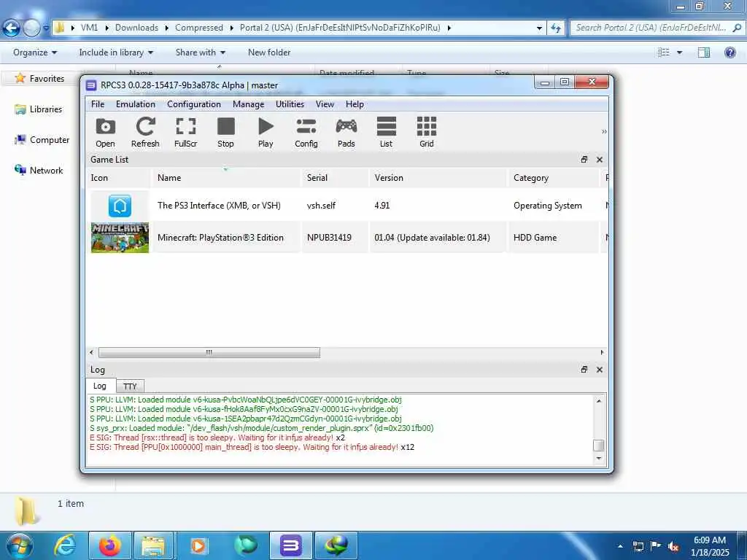Click game list scroll right arrow
Image resolution: width=747 pixels, height=560 pixels.
point(602,352)
